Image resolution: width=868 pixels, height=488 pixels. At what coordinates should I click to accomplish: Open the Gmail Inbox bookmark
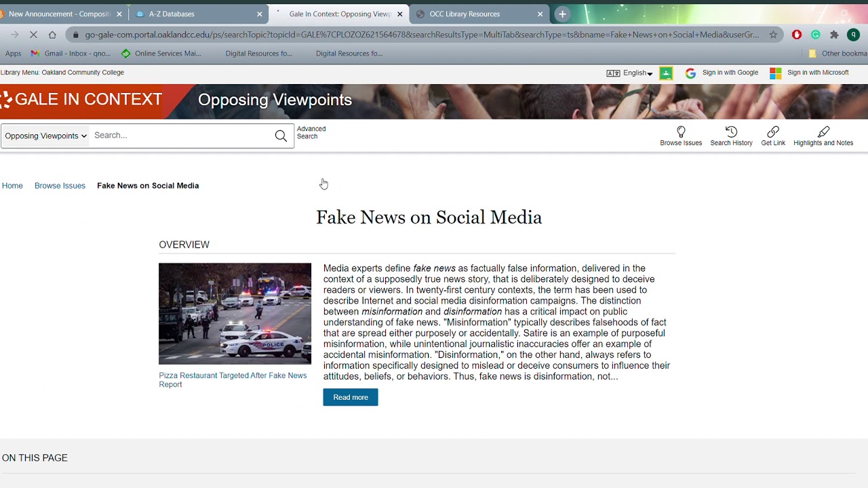coord(71,54)
